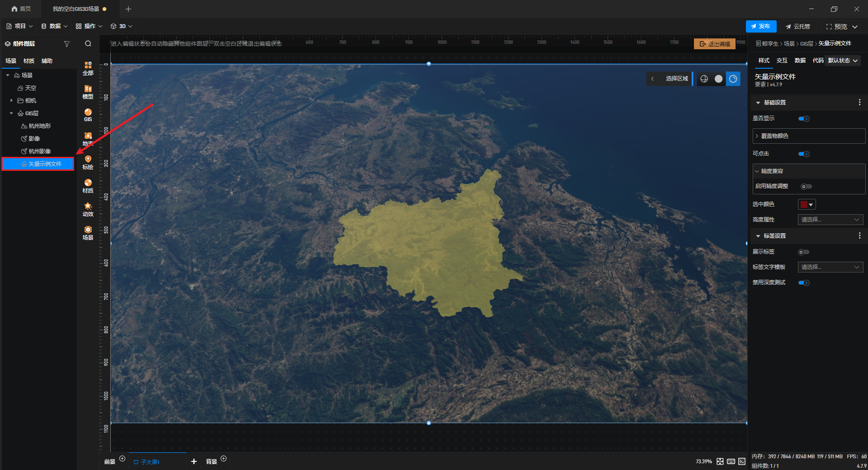Click the 退出编辑 button
Screen dimensions: 868x470
click(x=715, y=44)
